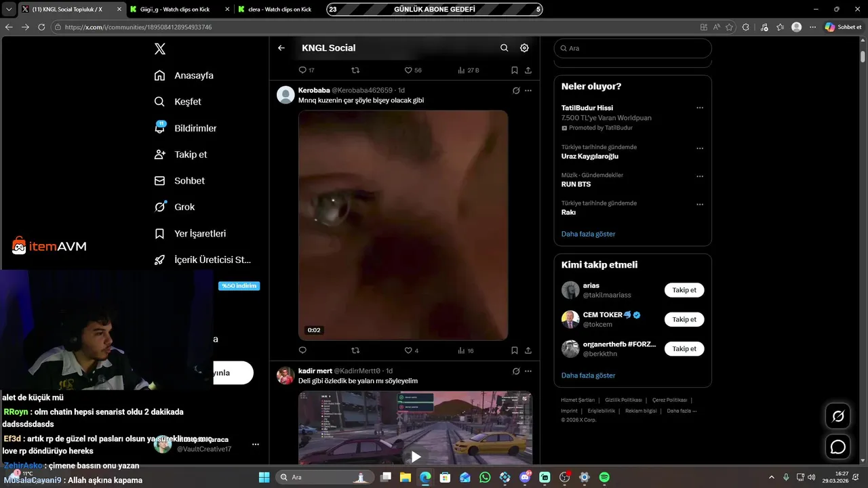868x488 pixels.
Task: Open Kerobaba profile avatar
Action: point(285,94)
